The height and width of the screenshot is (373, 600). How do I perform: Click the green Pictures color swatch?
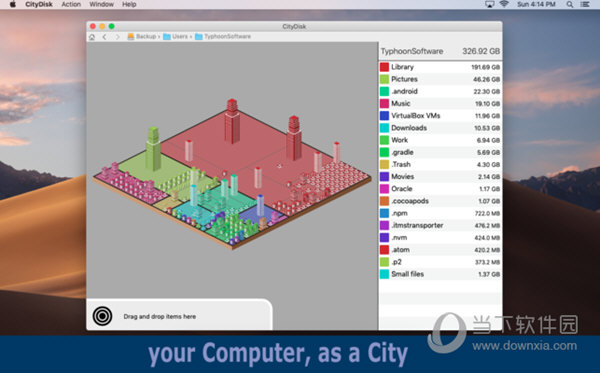384,79
